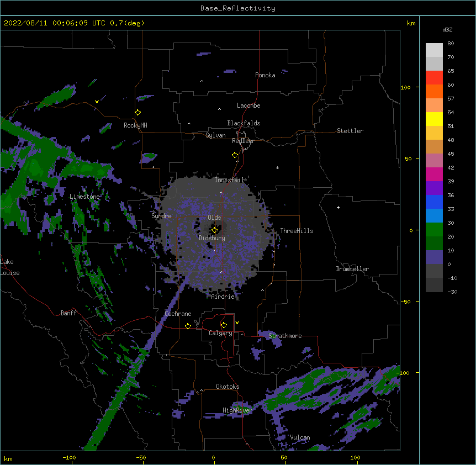Click the -30 value on dBZ scale
The height and width of the screenshot is (465, 476).
(453, 292)
